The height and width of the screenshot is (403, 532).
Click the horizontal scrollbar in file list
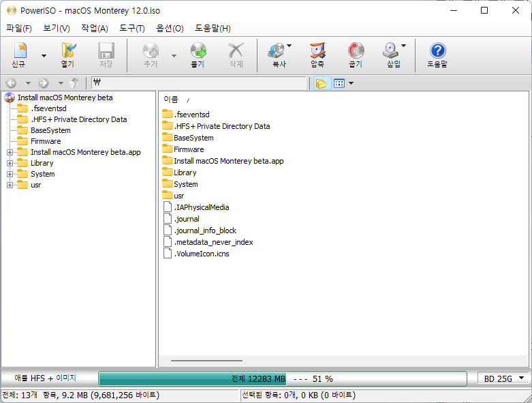206,361
